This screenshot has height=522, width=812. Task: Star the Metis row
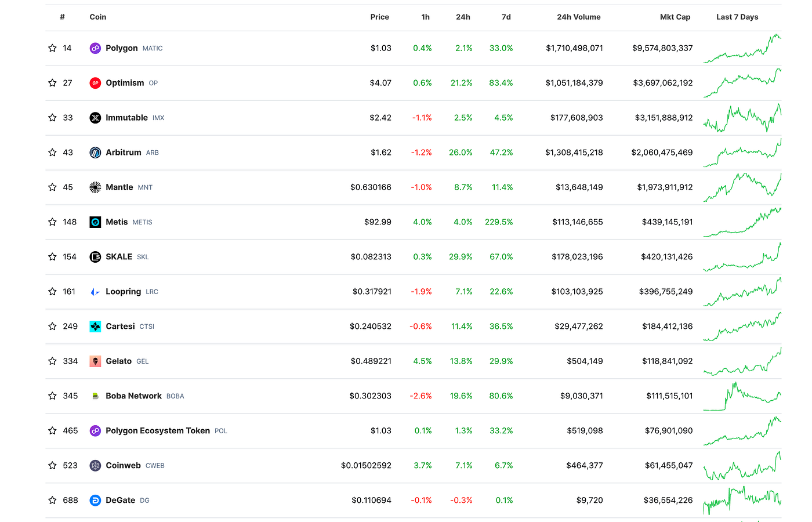[x=52, y=222]
